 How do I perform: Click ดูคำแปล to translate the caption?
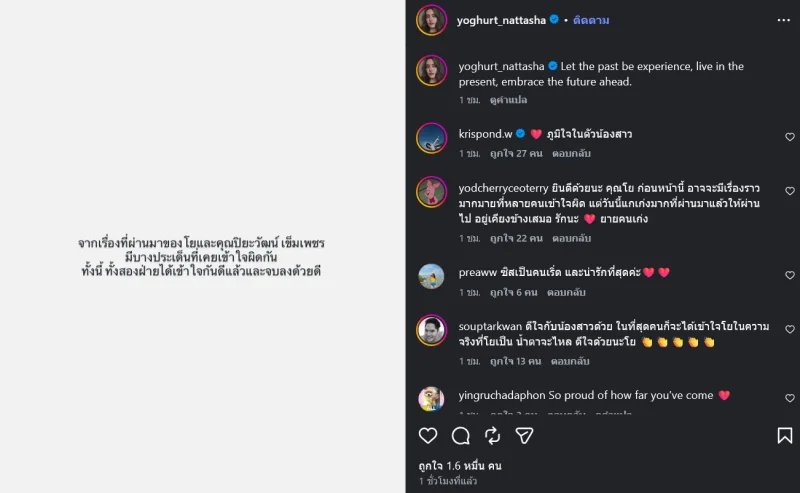point(509,100)
